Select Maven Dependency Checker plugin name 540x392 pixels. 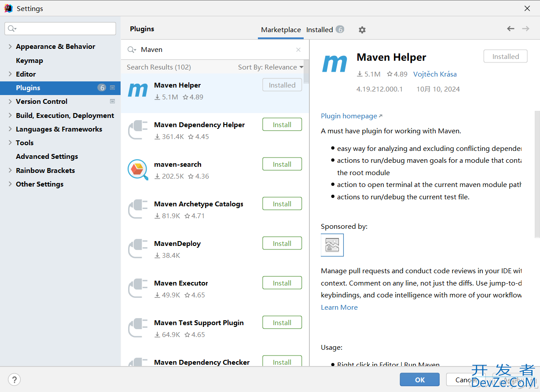pyautogui.click(x=202, y=363)
